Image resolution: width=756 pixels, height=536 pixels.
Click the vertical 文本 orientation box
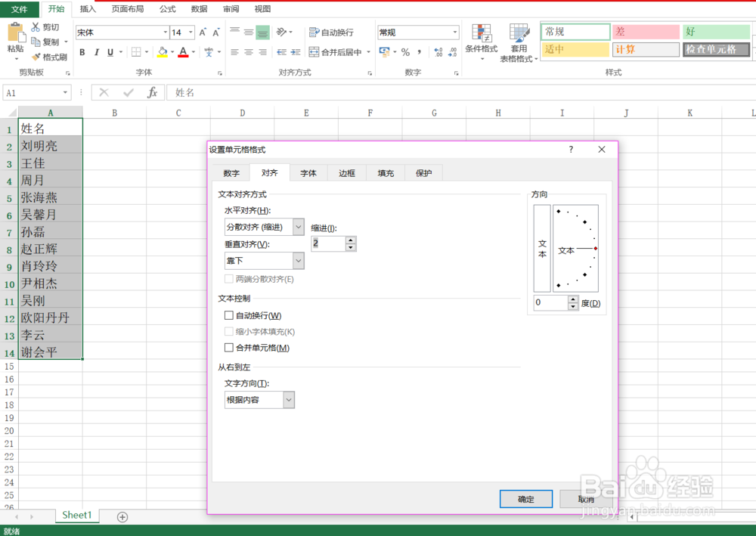coord(542,248)
